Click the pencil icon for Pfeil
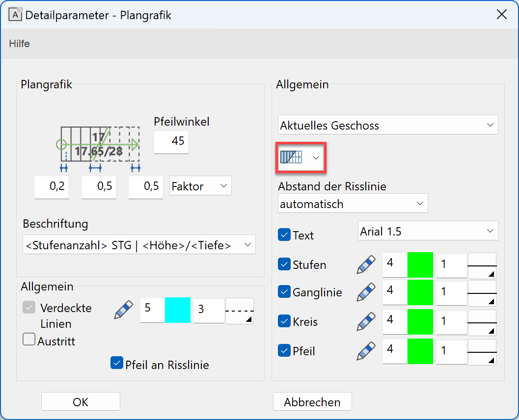Screen dimensions: 519x420 pos(366,351)
